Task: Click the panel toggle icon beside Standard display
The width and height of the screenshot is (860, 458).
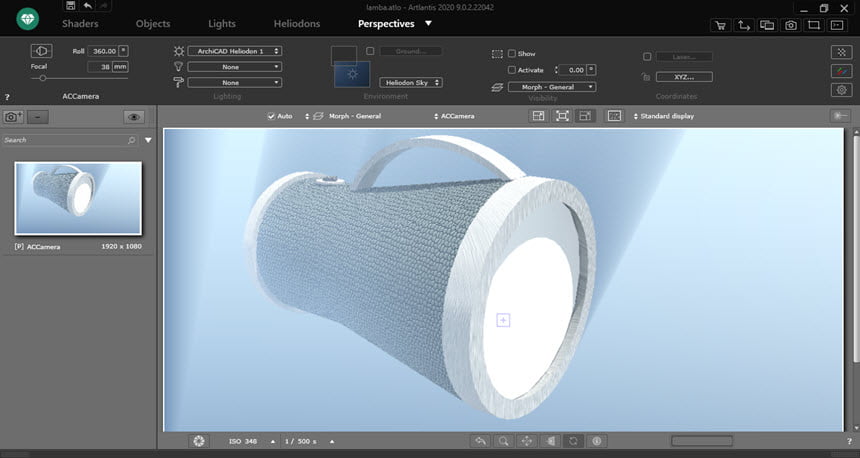Action: (840, 116)
